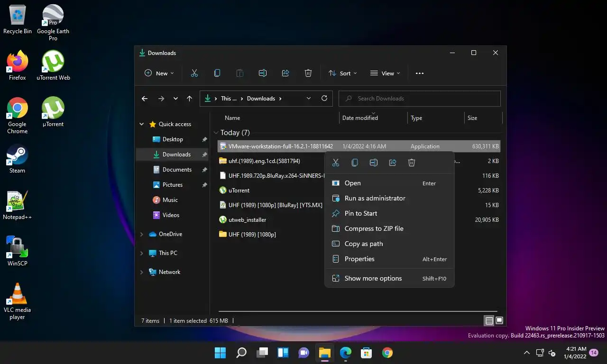Select the Notepad++ desktop shortcut

[18, 205]
